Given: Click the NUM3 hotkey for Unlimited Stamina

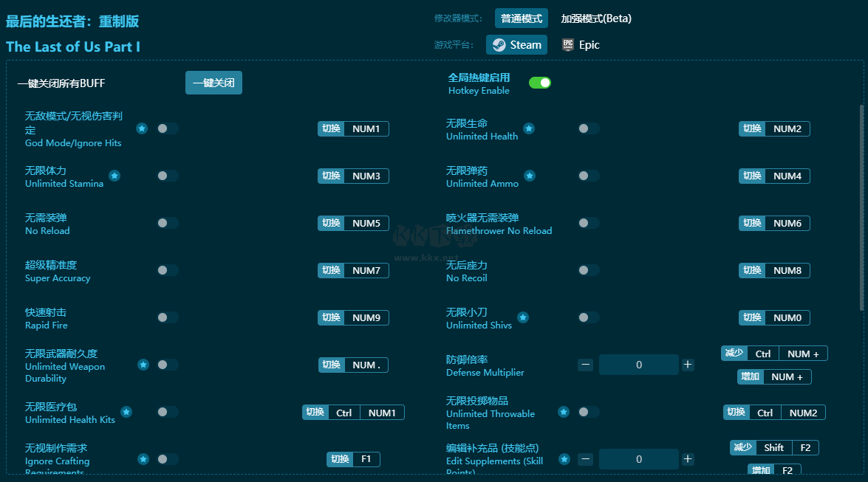Looking at the screenshot, I should (353, 176).
